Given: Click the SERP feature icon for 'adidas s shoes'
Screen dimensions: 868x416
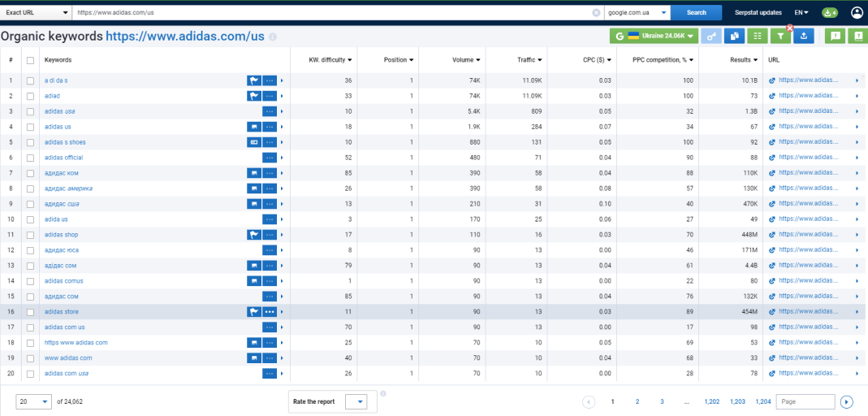Looking at the screenshot, I should [x=254, y=142].
